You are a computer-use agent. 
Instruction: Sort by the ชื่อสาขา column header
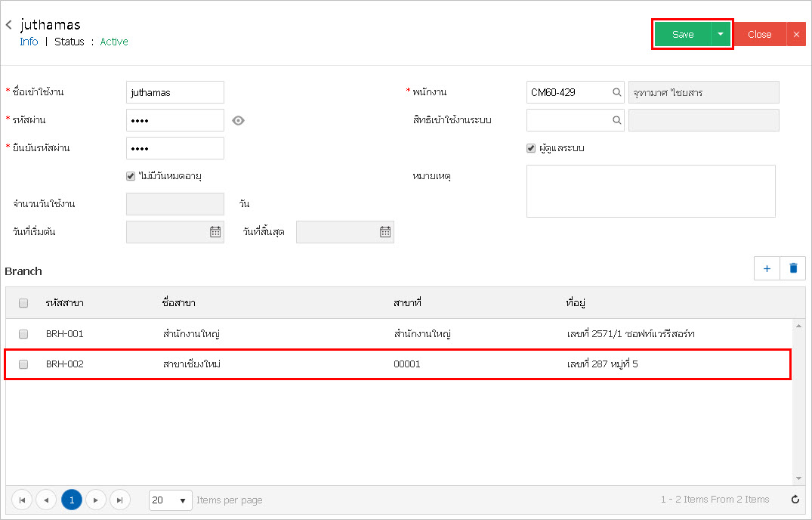[179, 303]
